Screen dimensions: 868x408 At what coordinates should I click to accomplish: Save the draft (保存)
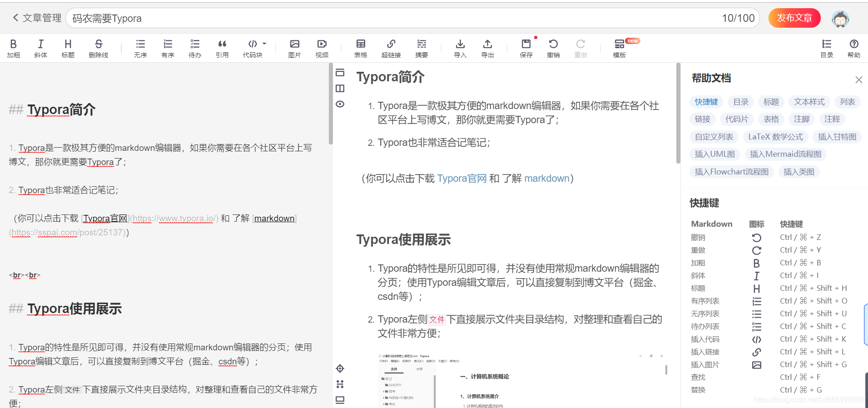point(526,48)
